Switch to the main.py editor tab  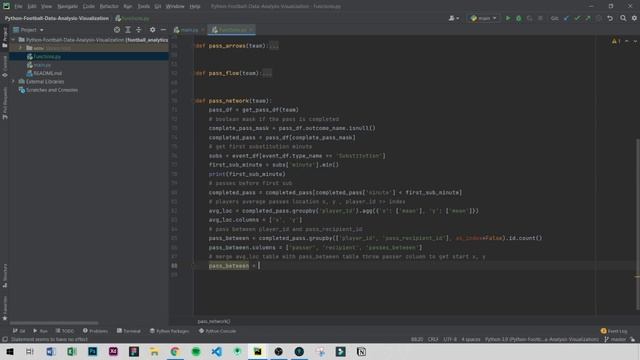pos(186,30)
